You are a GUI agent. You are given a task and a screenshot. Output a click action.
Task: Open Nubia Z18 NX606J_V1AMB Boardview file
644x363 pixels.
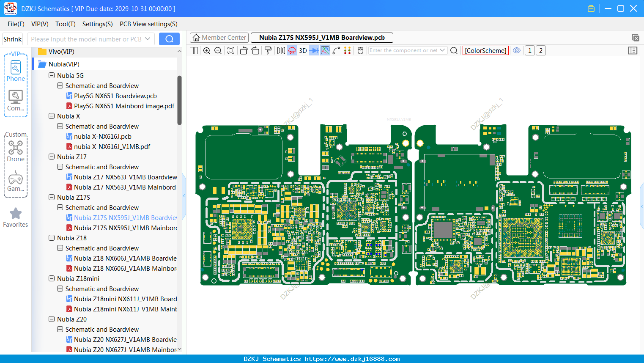click(121, 258)
